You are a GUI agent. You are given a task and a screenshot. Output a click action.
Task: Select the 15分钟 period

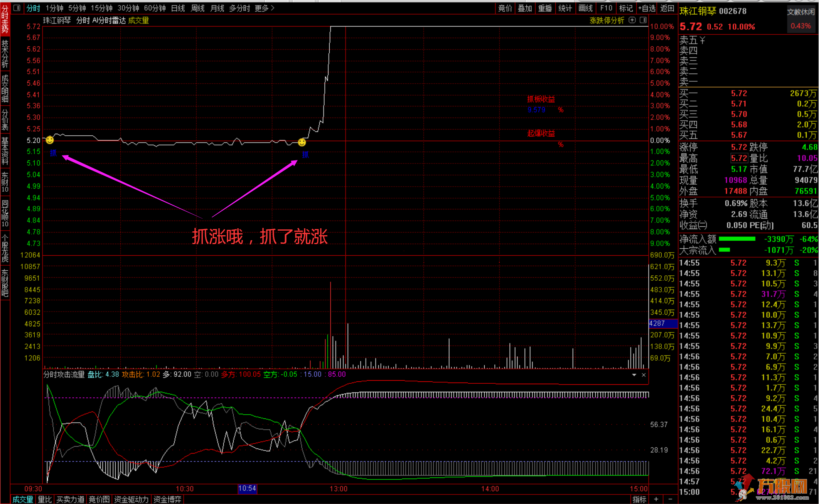coord(102,8)
